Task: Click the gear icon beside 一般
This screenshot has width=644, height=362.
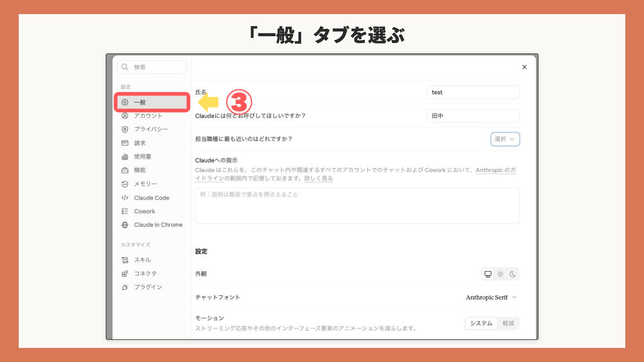Action: [x=125, y=102]
